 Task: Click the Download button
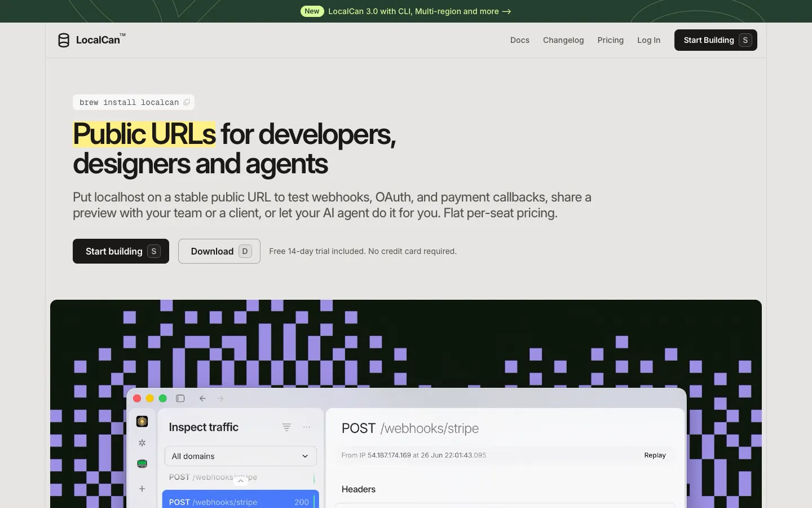(x=219, y=251)
